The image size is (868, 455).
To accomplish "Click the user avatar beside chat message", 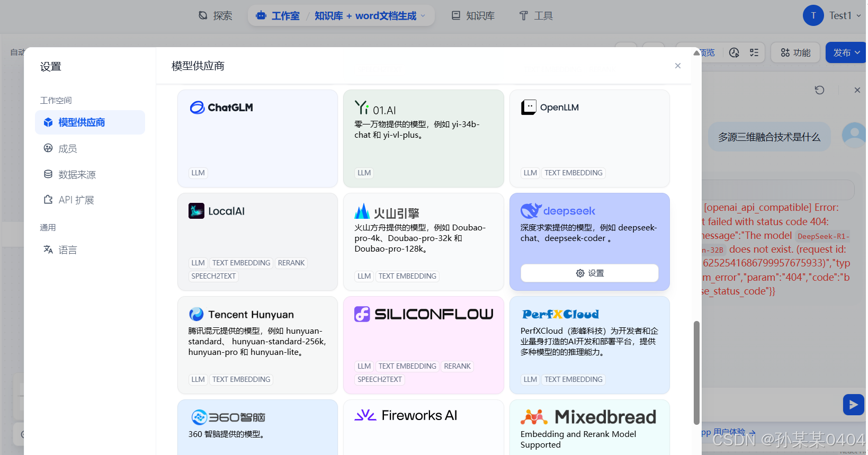I will [x=854, y=136].
